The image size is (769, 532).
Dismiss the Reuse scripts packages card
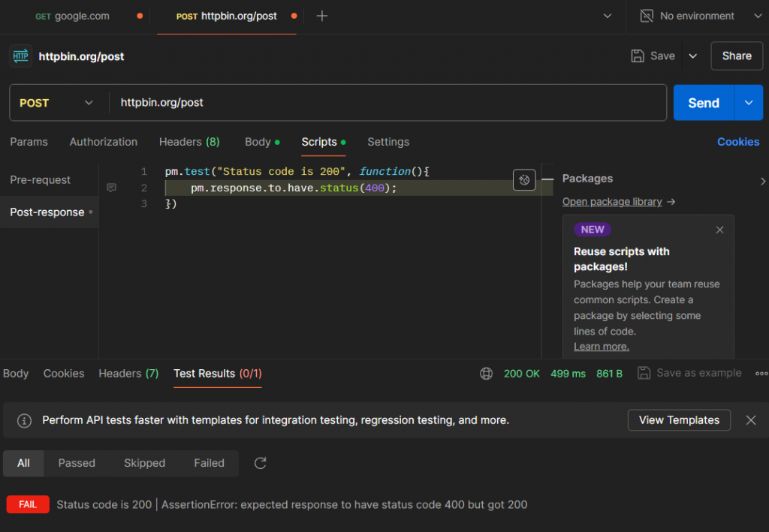(x=719, y=230)
